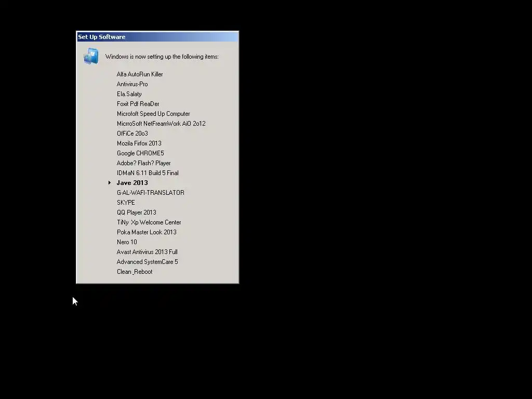Select the Alfa AutoRun Killer item
Image resolution: width=532 pixels, height=399 pixels.
140,74
